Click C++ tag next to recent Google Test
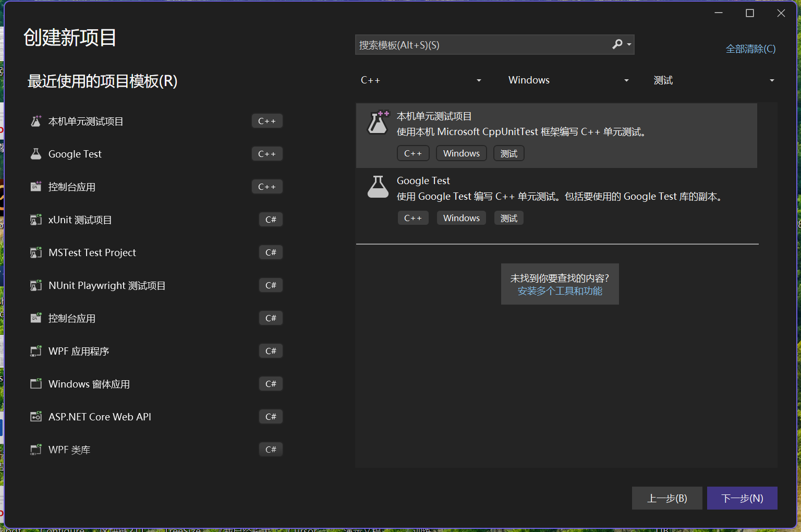Image resolution: width=801 pixels, height=532 pixels. (267, 154)
